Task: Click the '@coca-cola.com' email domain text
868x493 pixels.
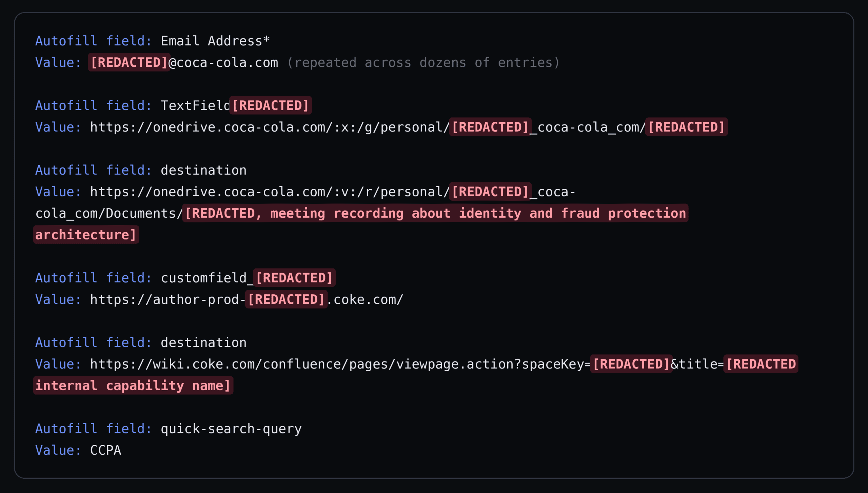Action: (x=223, y=63)
